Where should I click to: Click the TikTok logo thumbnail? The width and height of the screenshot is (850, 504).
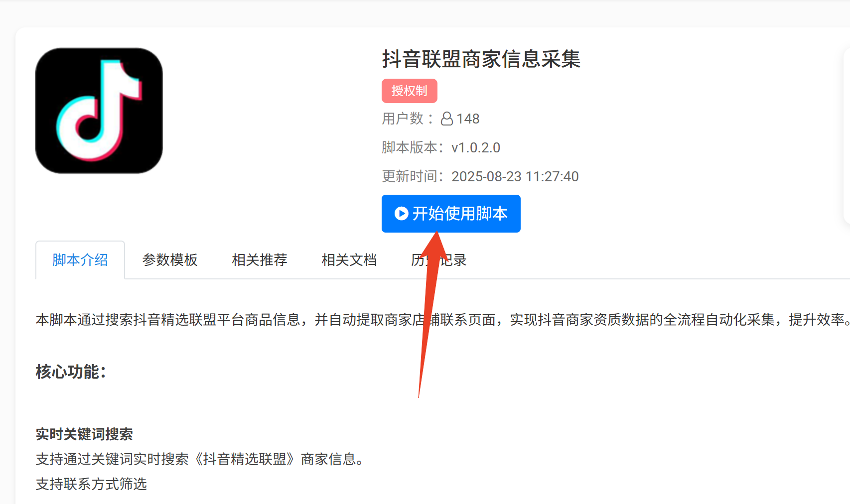[x=99, y=111]
